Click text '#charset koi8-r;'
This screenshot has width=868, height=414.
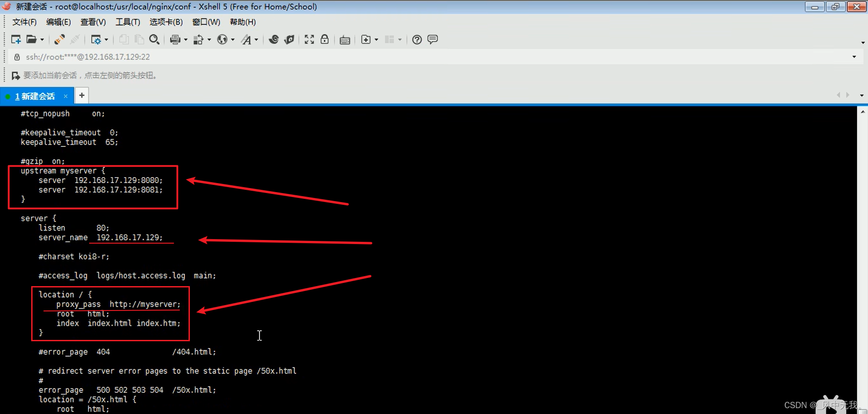74,257
